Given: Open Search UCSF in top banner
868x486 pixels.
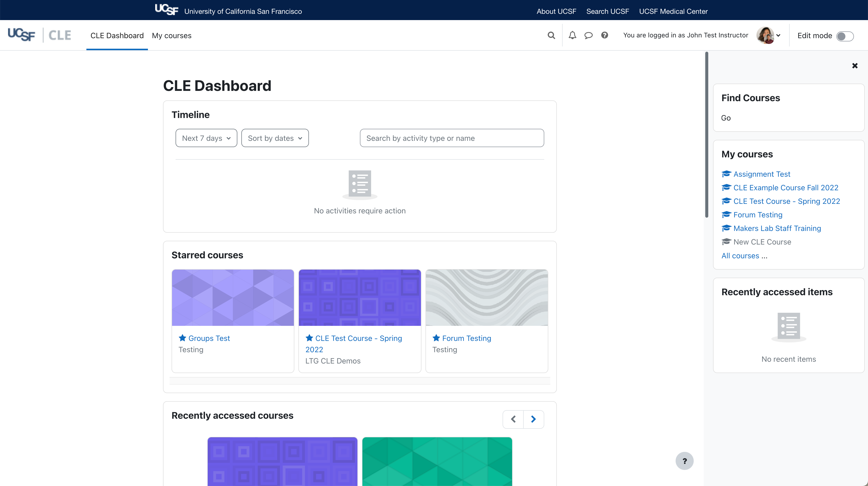Looking at the screenshot, I should (608, 12).
